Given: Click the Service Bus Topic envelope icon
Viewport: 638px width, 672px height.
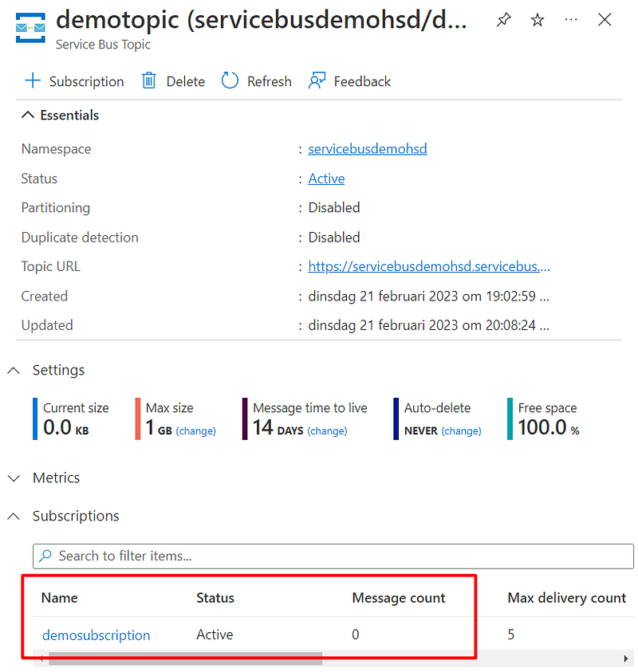Looking at the screenshot, I should pos(30,28).
